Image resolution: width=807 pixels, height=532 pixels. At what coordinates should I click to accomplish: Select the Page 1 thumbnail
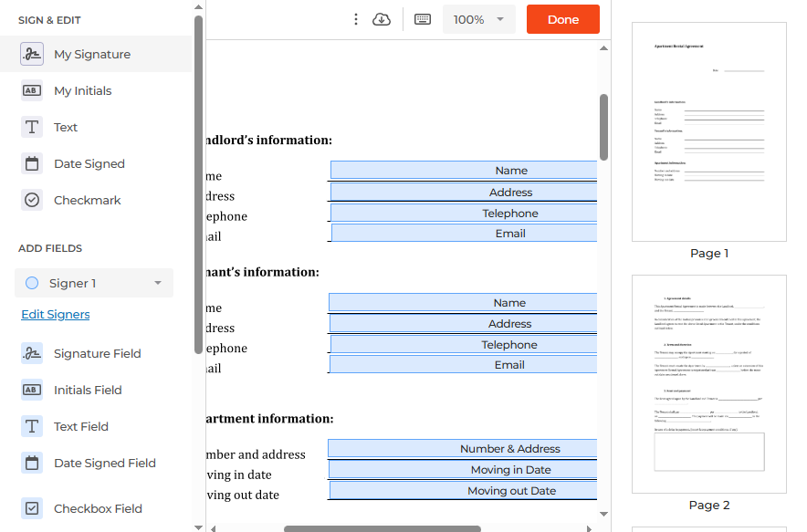[x=709, y=131]
